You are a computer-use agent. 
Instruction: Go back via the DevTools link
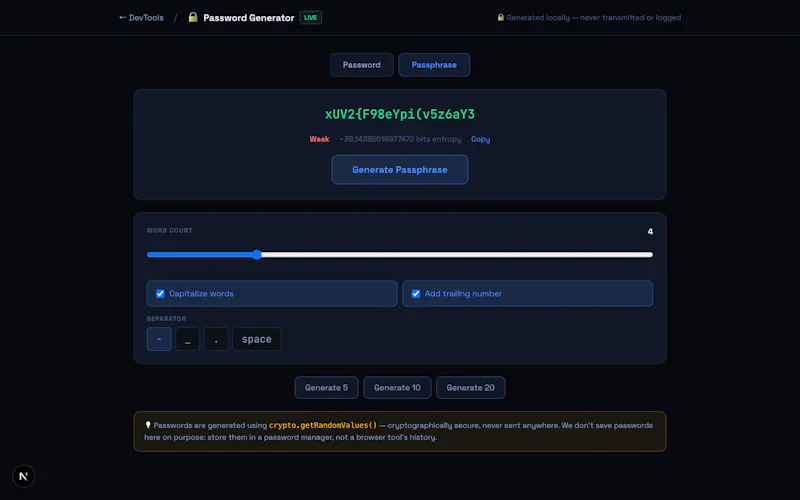pos(141,17)
